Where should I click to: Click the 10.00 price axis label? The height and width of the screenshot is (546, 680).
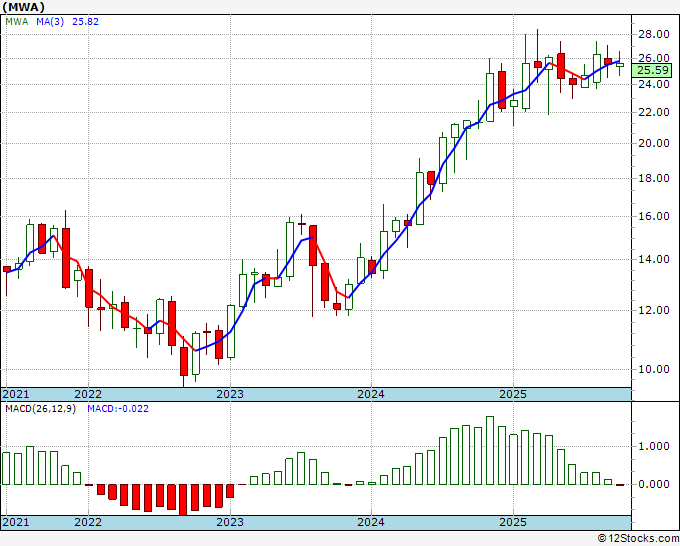[x=654, y=369]
